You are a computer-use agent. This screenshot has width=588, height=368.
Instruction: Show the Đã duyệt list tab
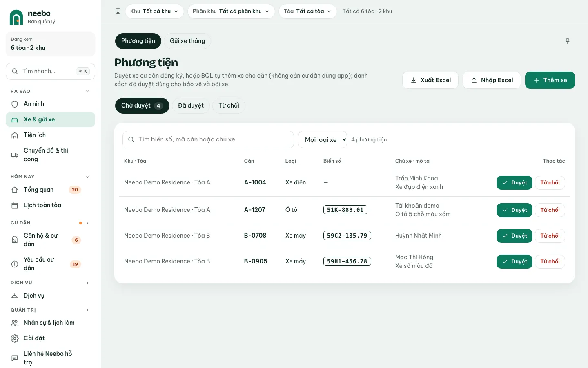[191, 105]
